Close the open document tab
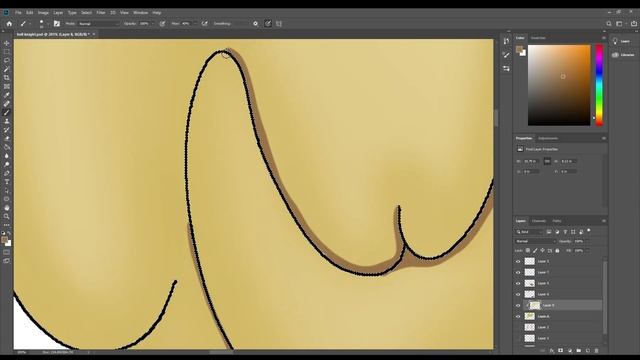The height and width of the screenshot is (360, 640). tap(94, 34)
